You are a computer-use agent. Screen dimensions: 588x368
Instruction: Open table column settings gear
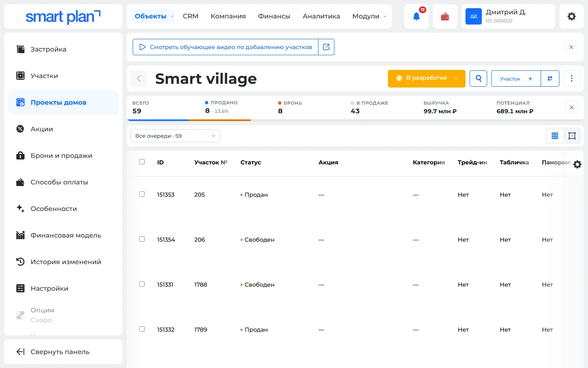click(x=577, y=164)
